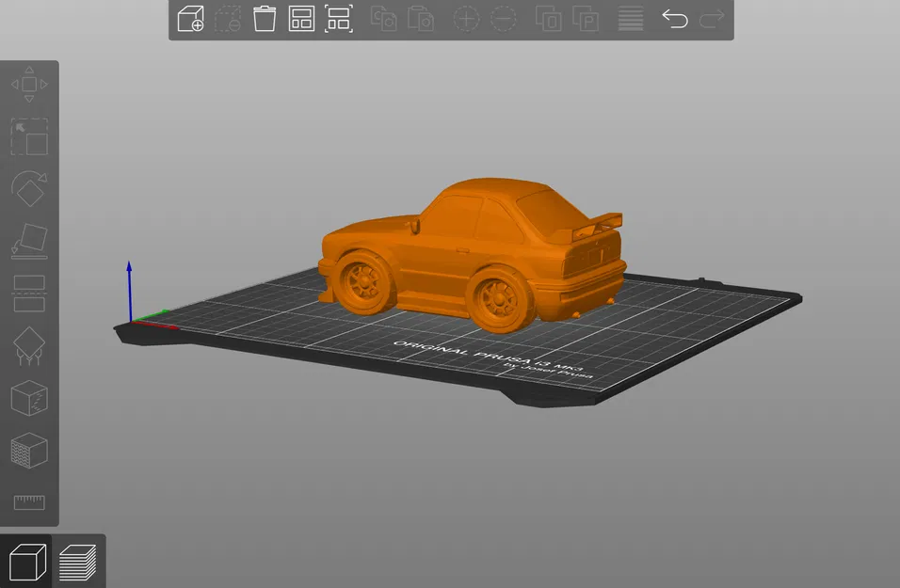Split the model to parts

[x=586, y=19]
